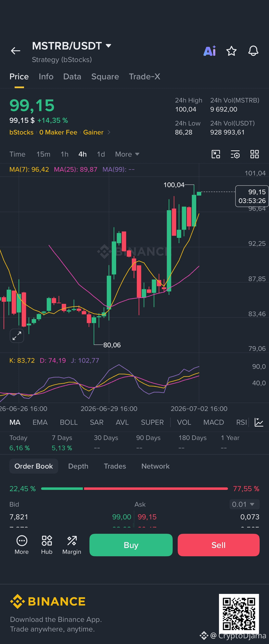Tap the 7 Days 5,13 % performance

tap(62, 443)
